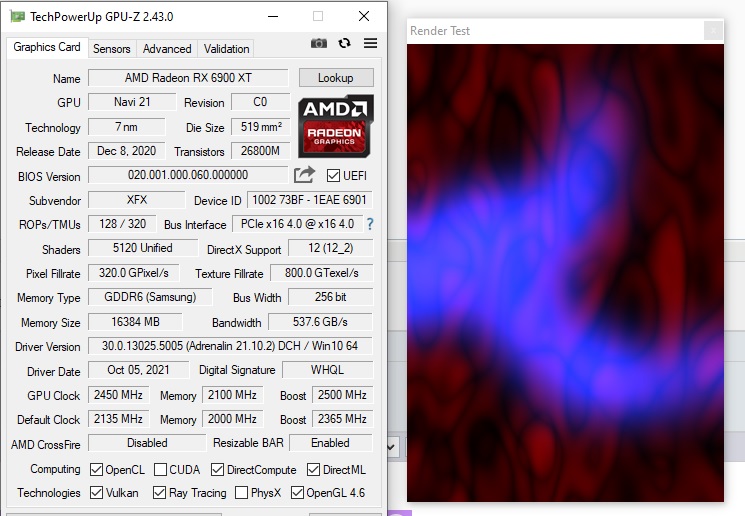Screen dimensions: 745x516
Task: Click the default Boost value 2365 MHz
Action: pos(342,419)
